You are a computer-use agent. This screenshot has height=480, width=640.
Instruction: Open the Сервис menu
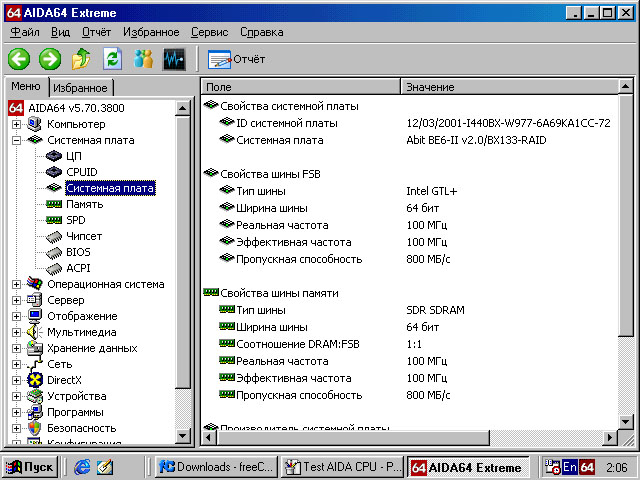(x=209, y=32)
